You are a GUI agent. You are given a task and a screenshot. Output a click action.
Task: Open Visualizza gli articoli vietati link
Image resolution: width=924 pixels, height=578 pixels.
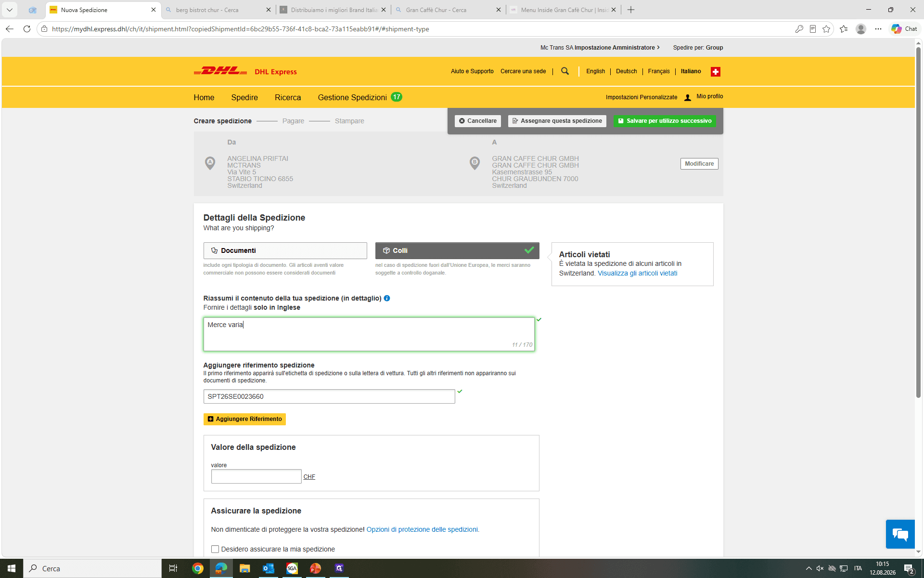pos(637,273)
